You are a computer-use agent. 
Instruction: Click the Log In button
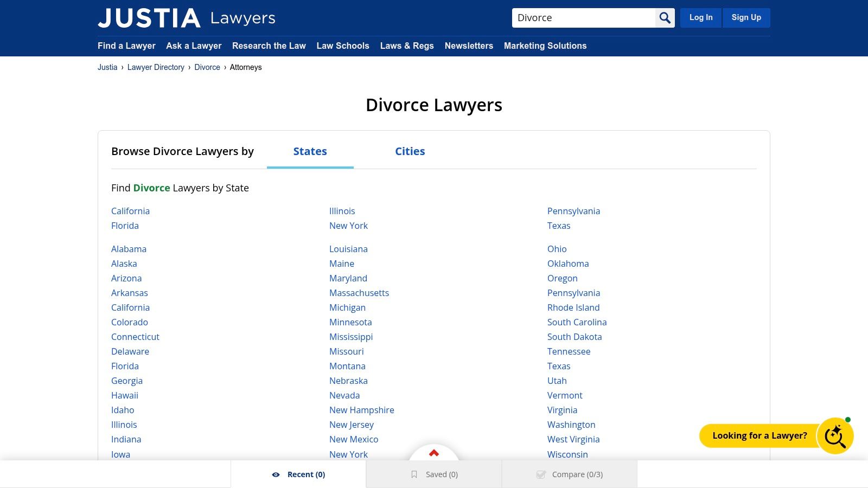pos(701,18)
